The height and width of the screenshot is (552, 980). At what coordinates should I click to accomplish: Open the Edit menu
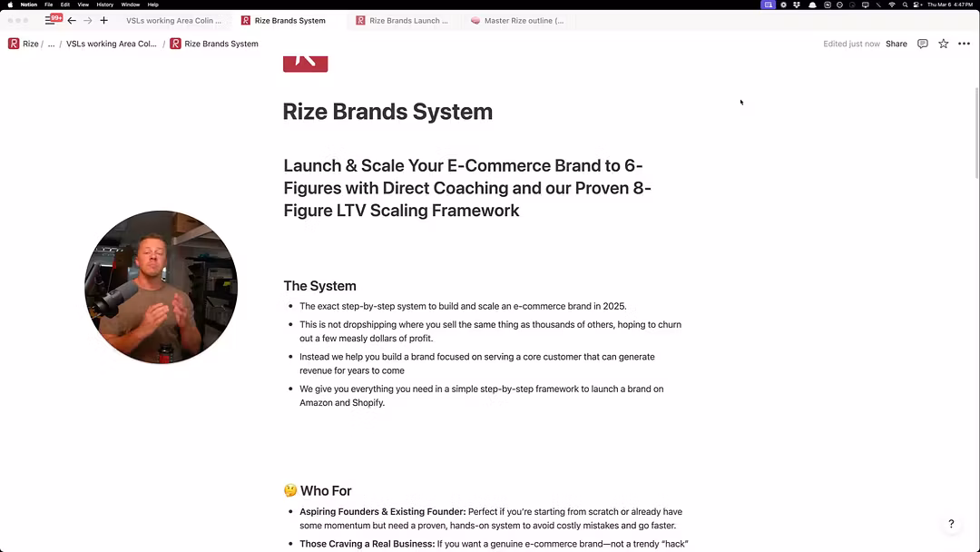coord(65,5)
